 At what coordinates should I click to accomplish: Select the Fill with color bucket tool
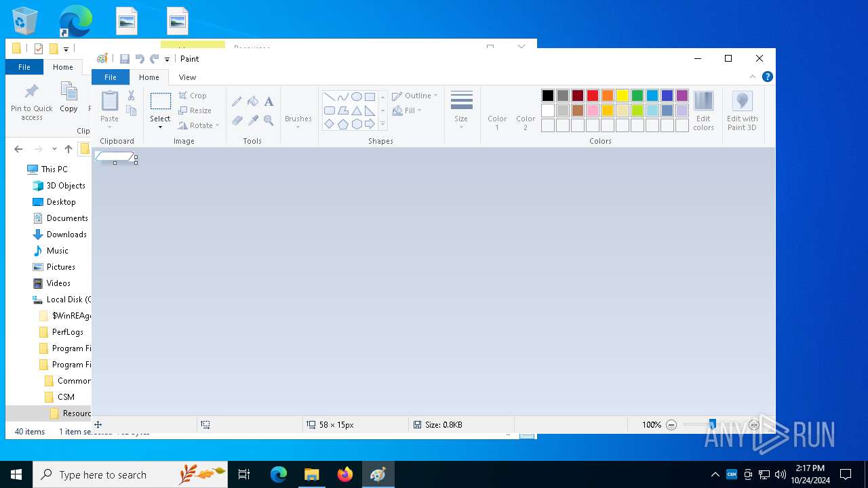pyautogui.click(x=253, y=102)
